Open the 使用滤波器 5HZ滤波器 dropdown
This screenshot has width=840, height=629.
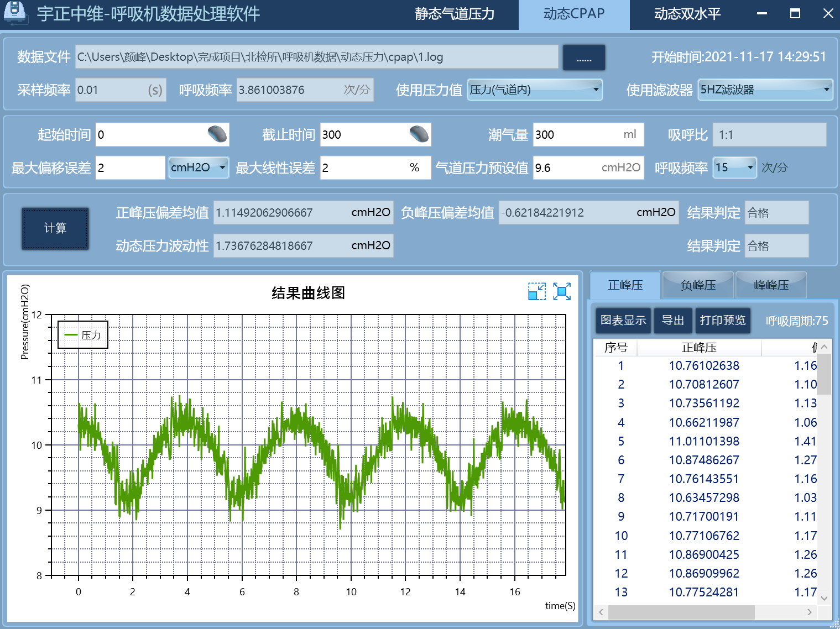[x=765, y=90]
